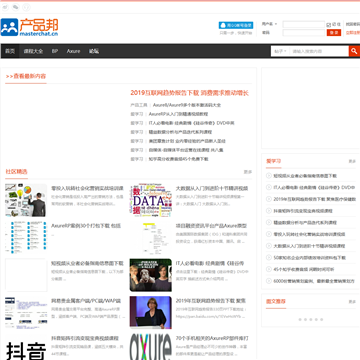Open the 论坛 forum navigation item
The height and width of the screenshot is (360, 360).
coord(94,51)
